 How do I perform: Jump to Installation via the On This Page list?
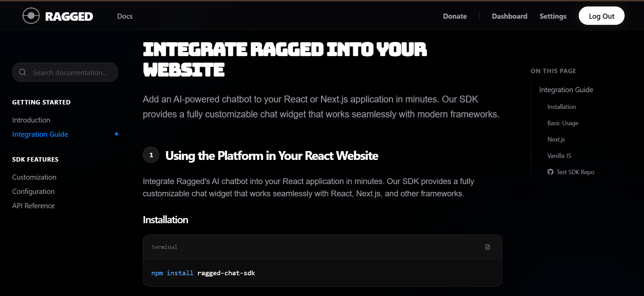coord(561,106)
